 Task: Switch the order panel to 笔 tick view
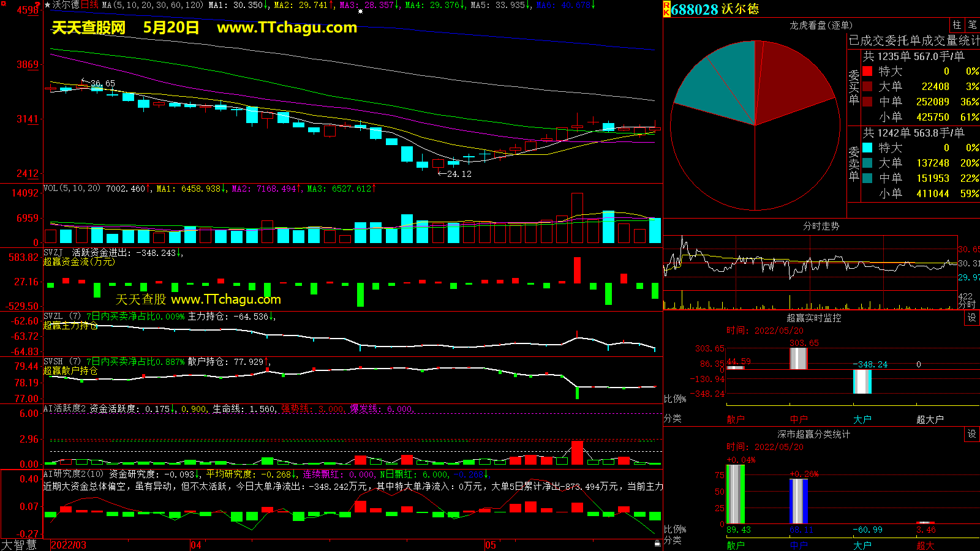click(973, 25)
